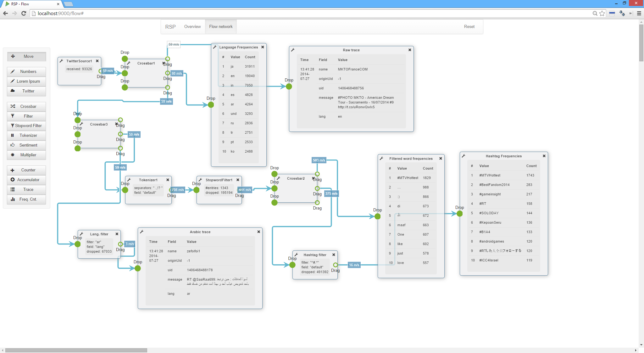Click the Reset link
Viewport: 644px width, 353px height.
point(469,27)
